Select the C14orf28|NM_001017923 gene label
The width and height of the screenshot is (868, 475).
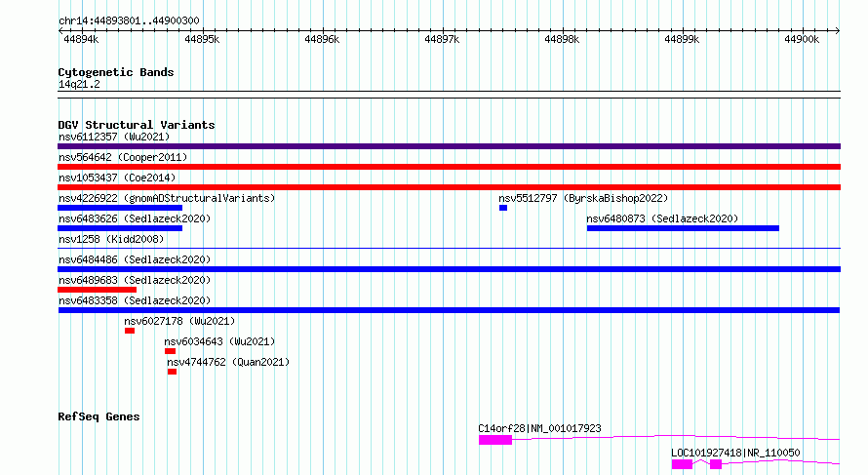[x=539, y=428]
